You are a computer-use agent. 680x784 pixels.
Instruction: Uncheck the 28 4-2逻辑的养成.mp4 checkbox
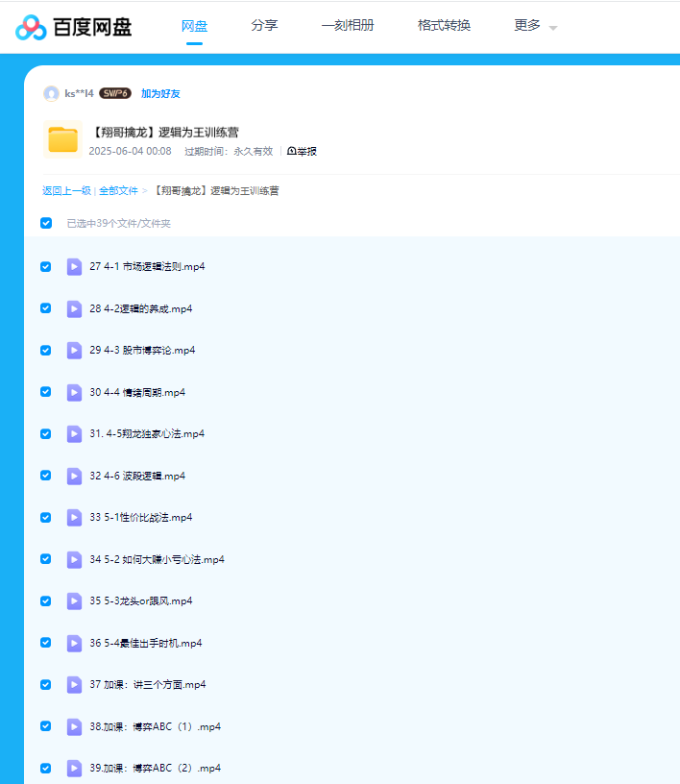click(45, 308)
